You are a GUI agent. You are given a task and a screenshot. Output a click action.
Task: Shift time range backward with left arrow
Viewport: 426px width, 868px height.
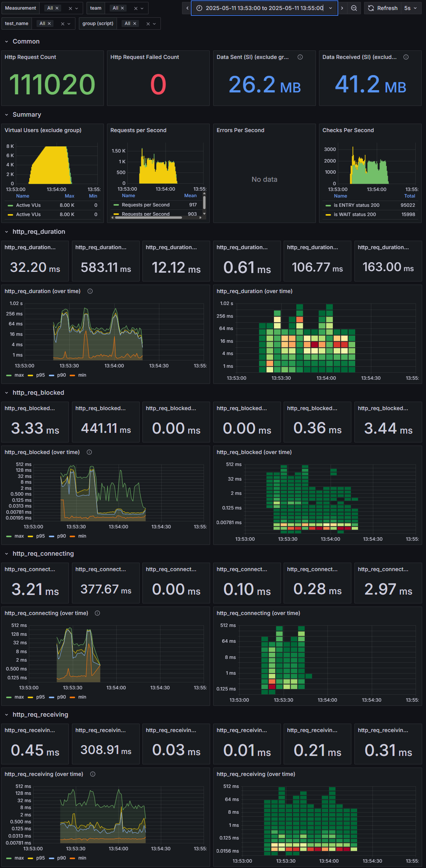pos(187,8)
